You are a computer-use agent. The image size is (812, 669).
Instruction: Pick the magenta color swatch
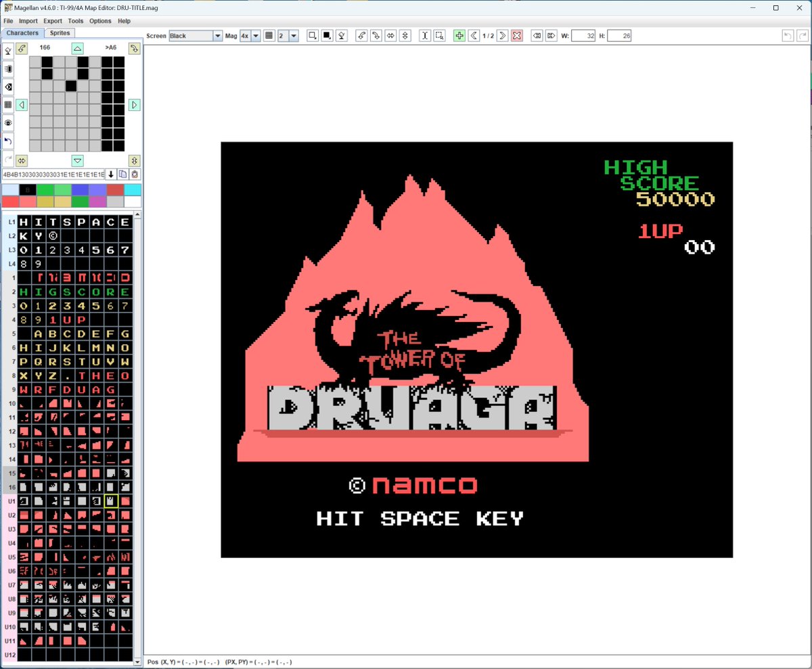point(98,202)
